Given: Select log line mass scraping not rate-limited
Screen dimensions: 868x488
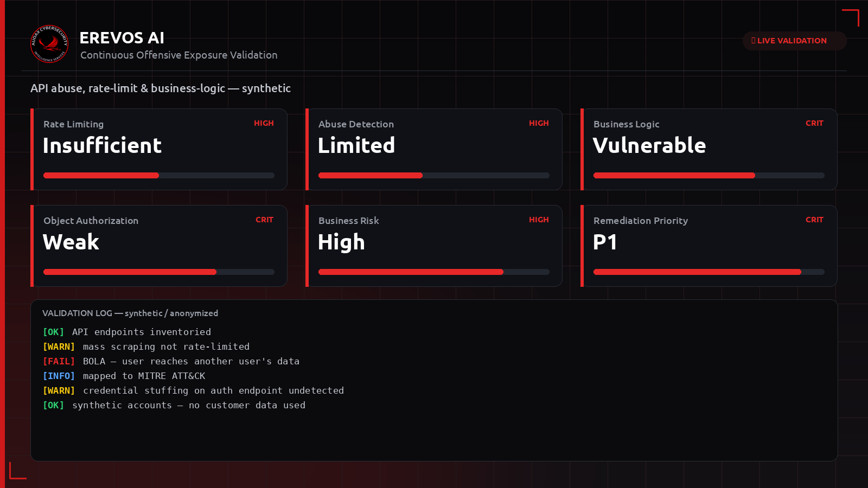Looking at the screenshot, I should pos(146,346).
